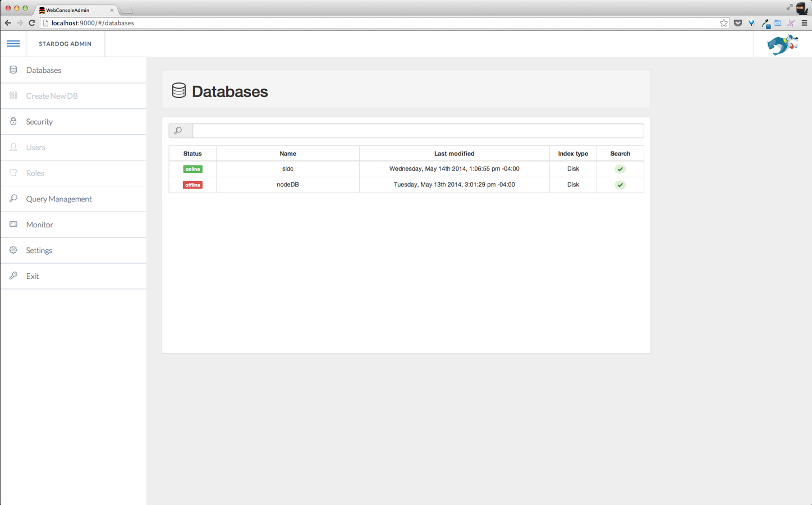This screenshot has height=505, width=812.
Task: Reload the page with refresh icon
Action: (32, 23)
